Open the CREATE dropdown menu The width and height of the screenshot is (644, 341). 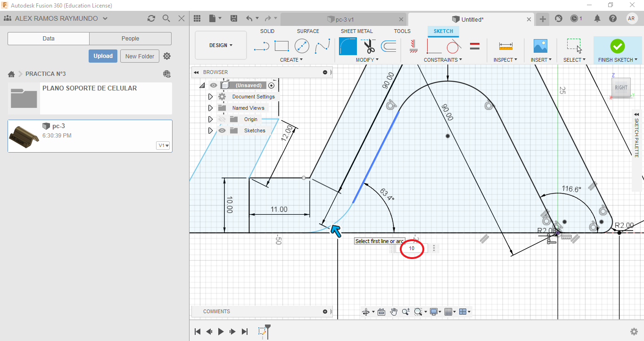291,60
